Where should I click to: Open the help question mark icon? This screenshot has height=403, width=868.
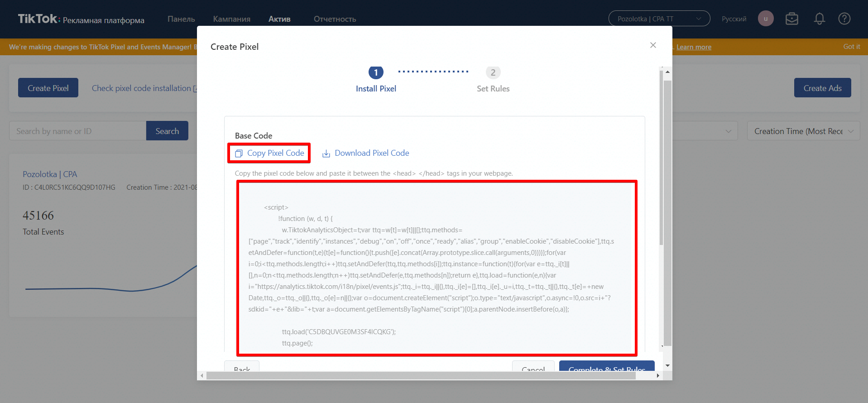[x=844, y=19]
